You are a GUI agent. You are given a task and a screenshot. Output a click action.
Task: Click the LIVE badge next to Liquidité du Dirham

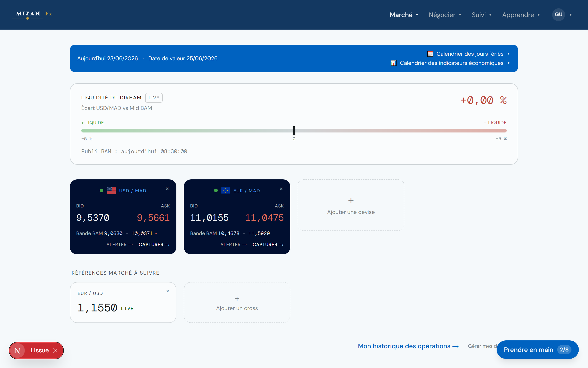pos(154,98)
